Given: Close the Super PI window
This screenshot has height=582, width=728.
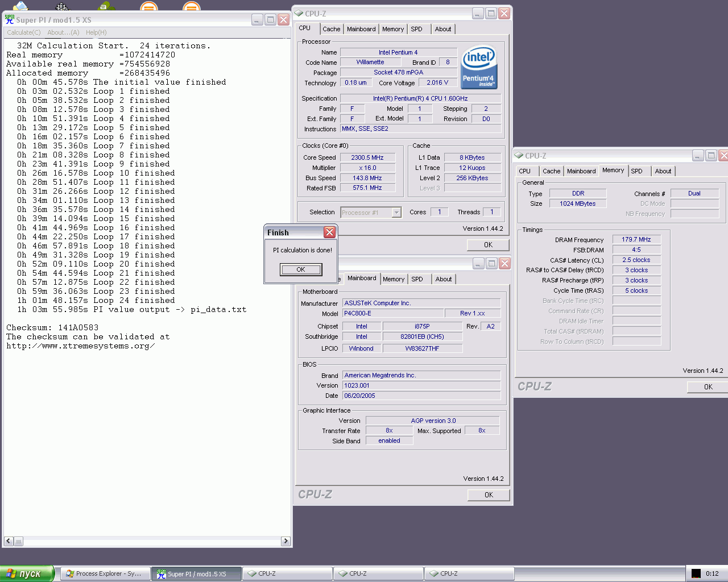Looking at the screenshot, I should 284,20.
